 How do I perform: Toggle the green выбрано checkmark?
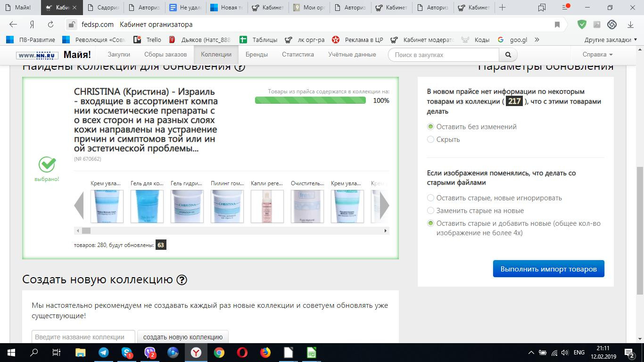pyautogui.click(x=47, y=165)
